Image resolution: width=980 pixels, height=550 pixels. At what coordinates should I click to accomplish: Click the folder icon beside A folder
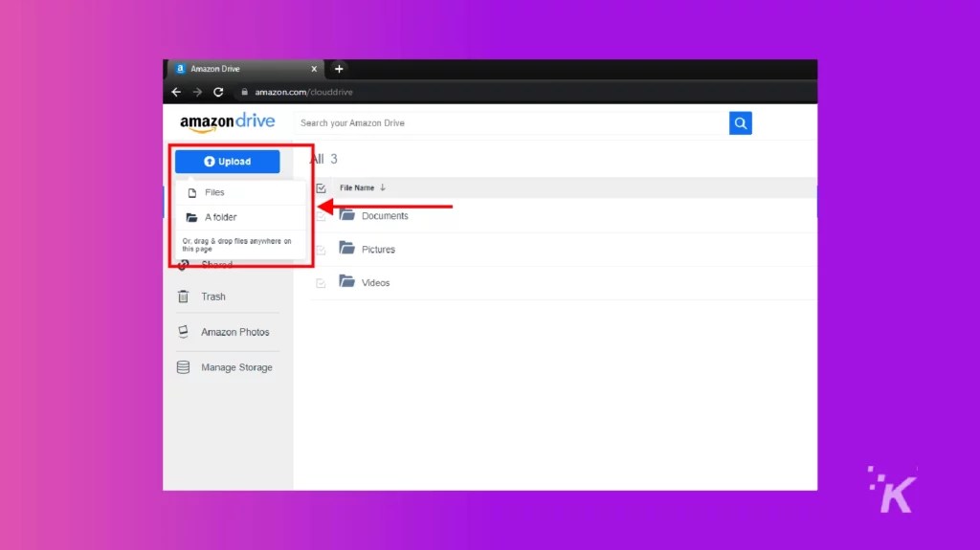(x=191, y=217)
